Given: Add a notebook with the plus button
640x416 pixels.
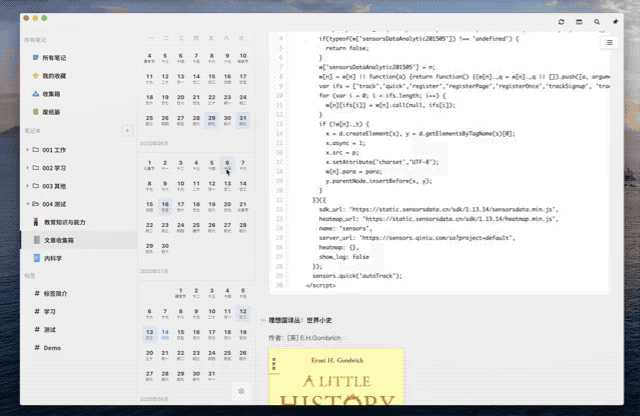Looking at the screenshot, I should point(127,131).
